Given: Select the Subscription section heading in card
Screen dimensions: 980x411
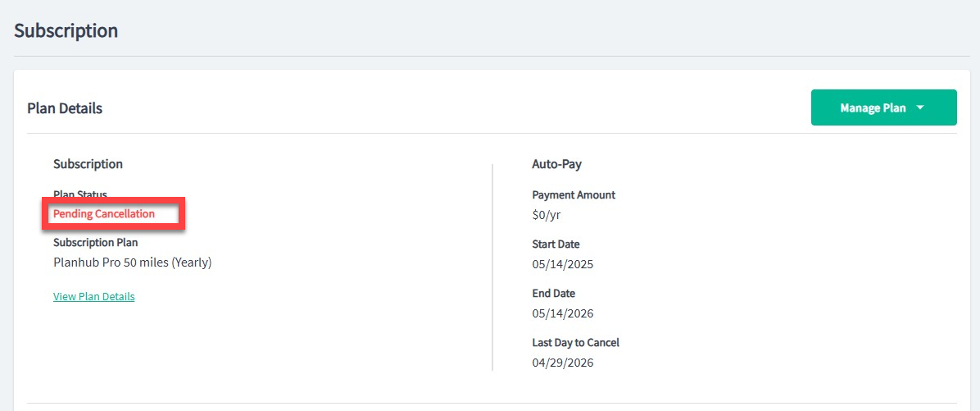Looking at the screenshot, I should 88,164.
